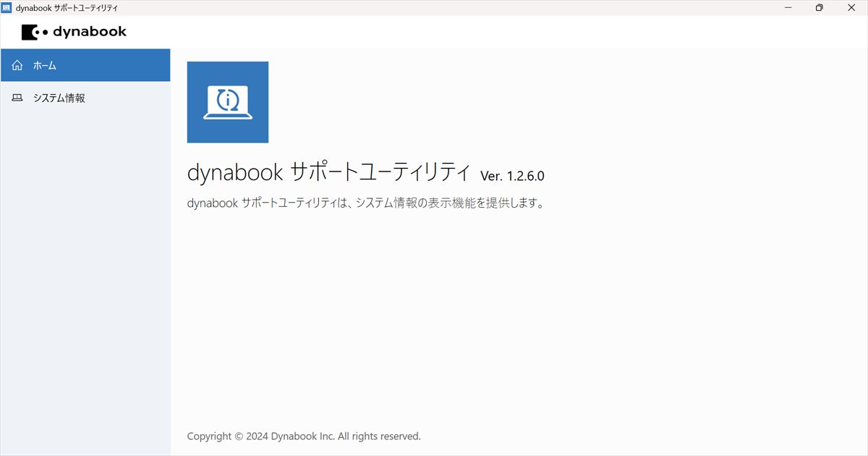Click the Copyright 2024 Dynabook Inc. footer

pyautogui.click(x=304, y=436)
